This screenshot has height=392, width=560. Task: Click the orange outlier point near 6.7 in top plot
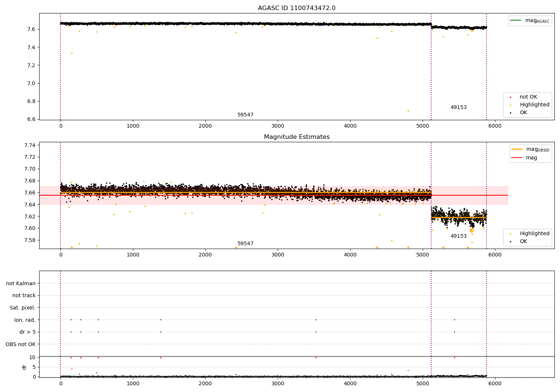pyautogui.click(x=408, y=111)
